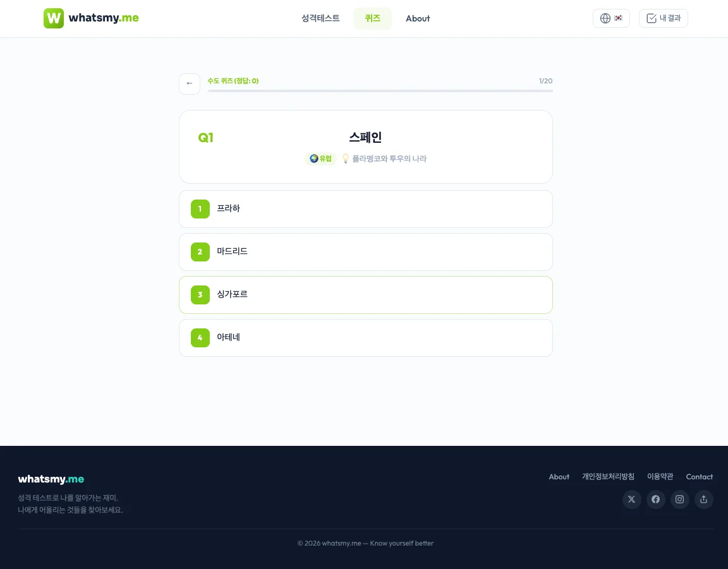Screen dimensions: 728x569
Task: Click the green W logo icon
Action: 53,18
